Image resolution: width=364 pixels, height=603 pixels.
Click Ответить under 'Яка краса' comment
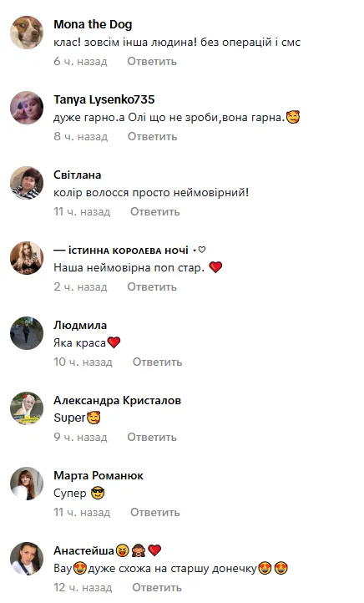point(157,362)
